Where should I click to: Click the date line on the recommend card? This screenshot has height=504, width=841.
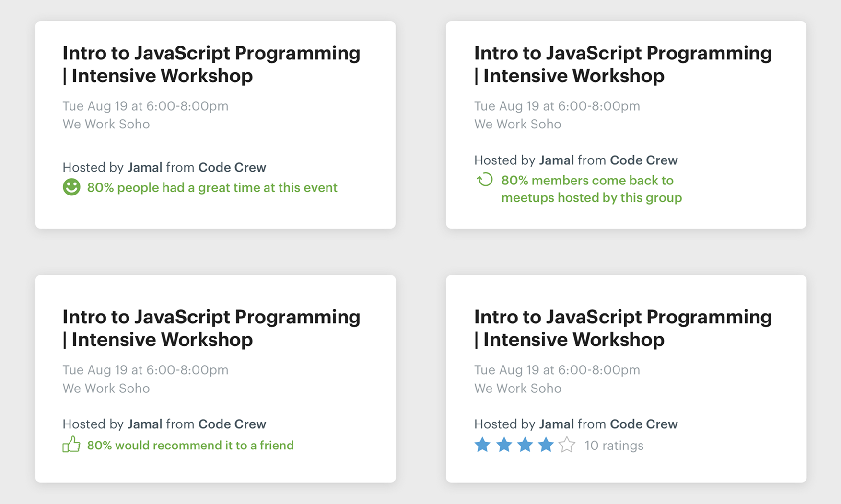[x=145, y=370]
